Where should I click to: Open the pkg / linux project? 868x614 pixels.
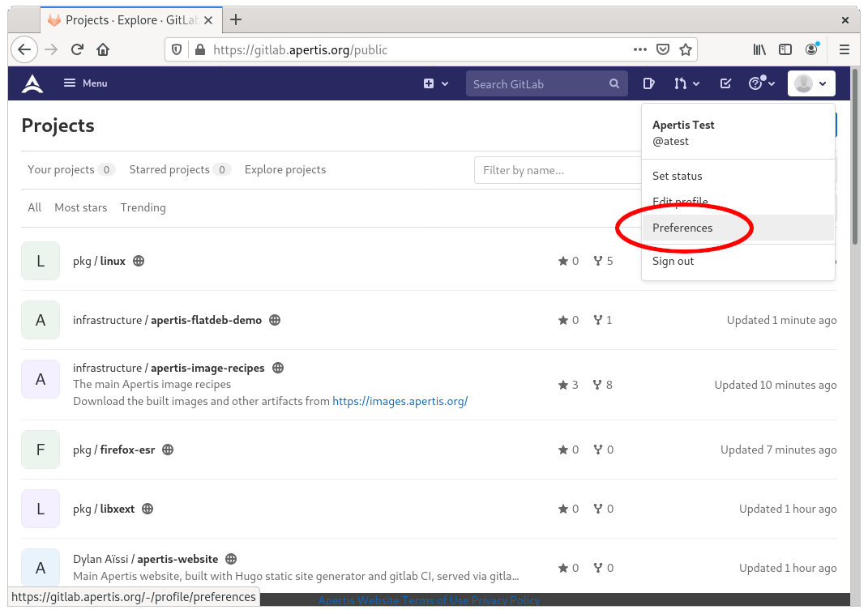tap(99, 261)
